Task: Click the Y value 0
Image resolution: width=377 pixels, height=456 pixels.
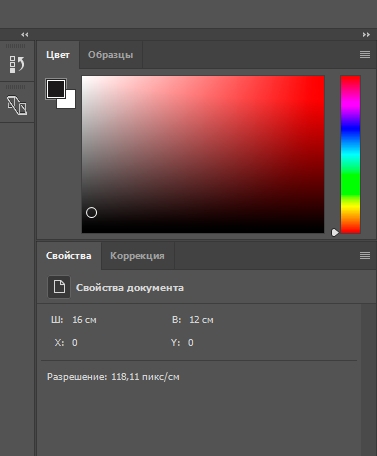Action: pyautogui.click(x=191, y=343)
